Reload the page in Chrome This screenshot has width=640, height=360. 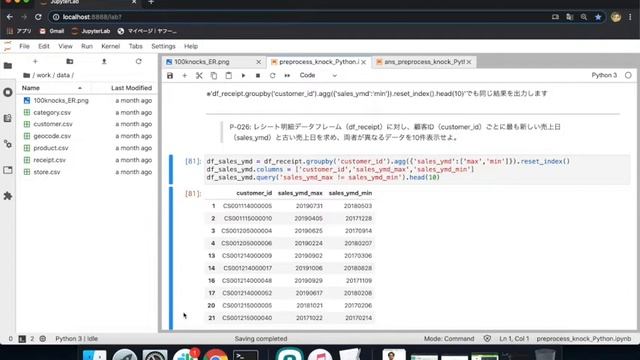(38, 17)
